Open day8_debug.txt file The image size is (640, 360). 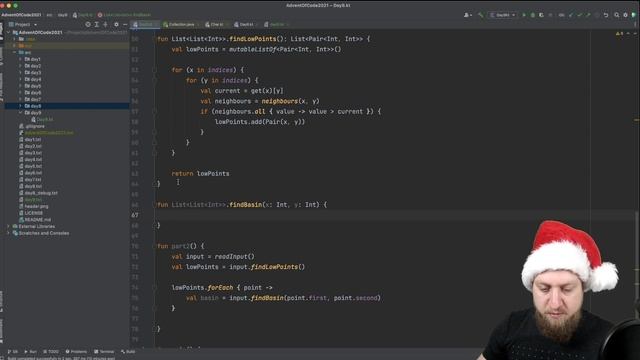click(39, 193)
